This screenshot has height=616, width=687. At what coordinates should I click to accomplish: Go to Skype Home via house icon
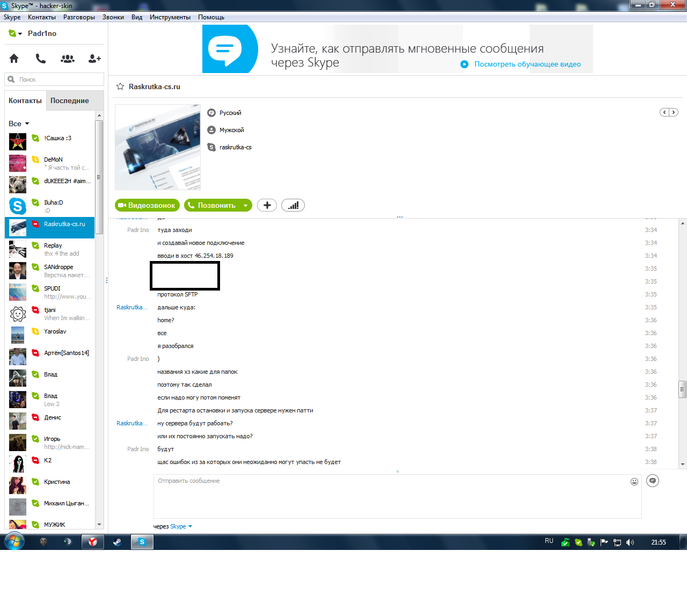pyautogui.click(x=14, y=58)
